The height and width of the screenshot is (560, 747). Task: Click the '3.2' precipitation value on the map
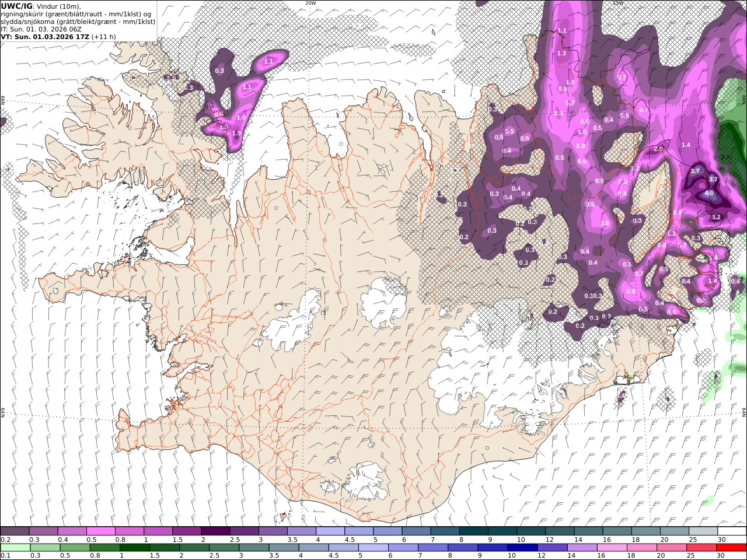[717, 217]
